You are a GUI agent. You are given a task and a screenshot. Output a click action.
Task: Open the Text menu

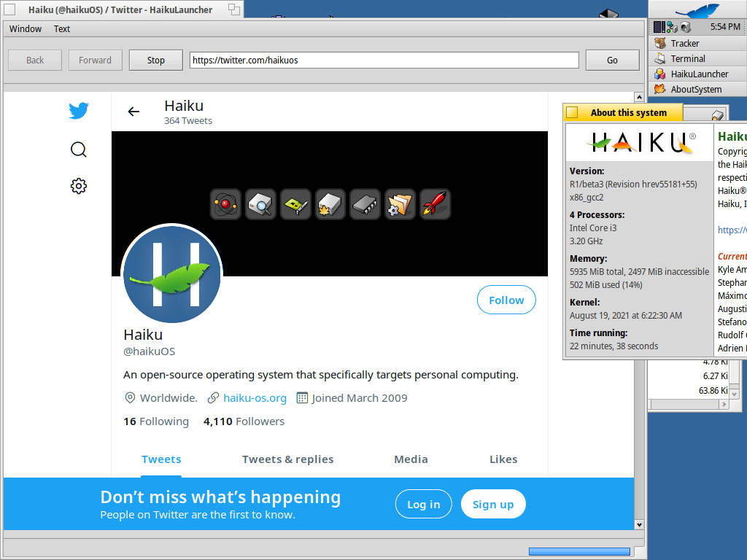(62, 28)
